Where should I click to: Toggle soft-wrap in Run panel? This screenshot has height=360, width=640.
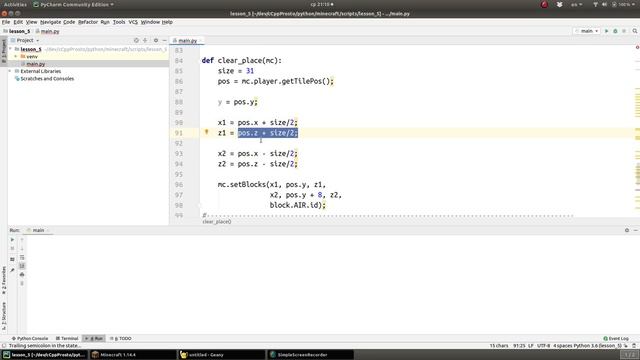tap(22, 258)
